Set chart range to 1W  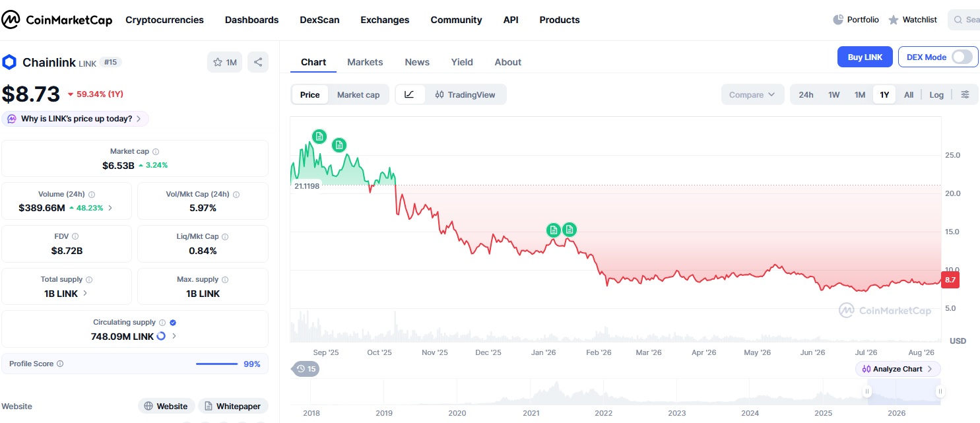(834, 94)
